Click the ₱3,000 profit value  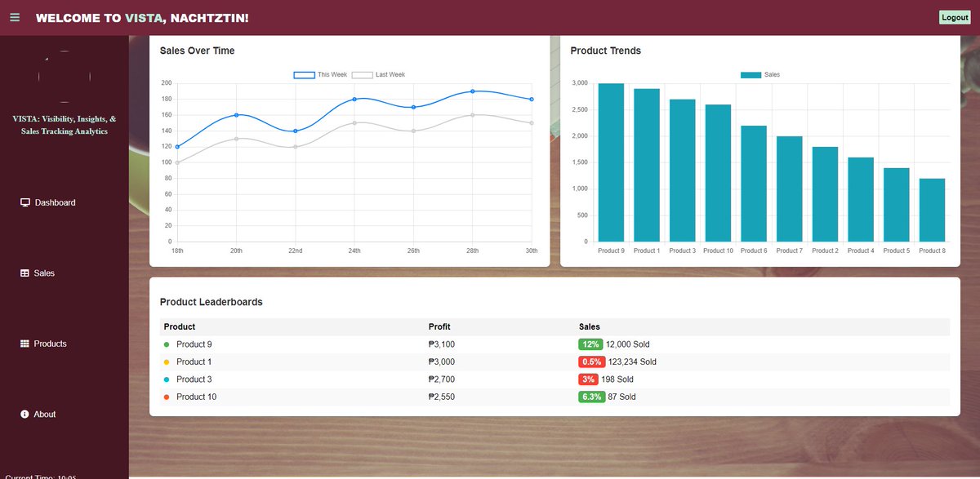click(x=442, y=361)
